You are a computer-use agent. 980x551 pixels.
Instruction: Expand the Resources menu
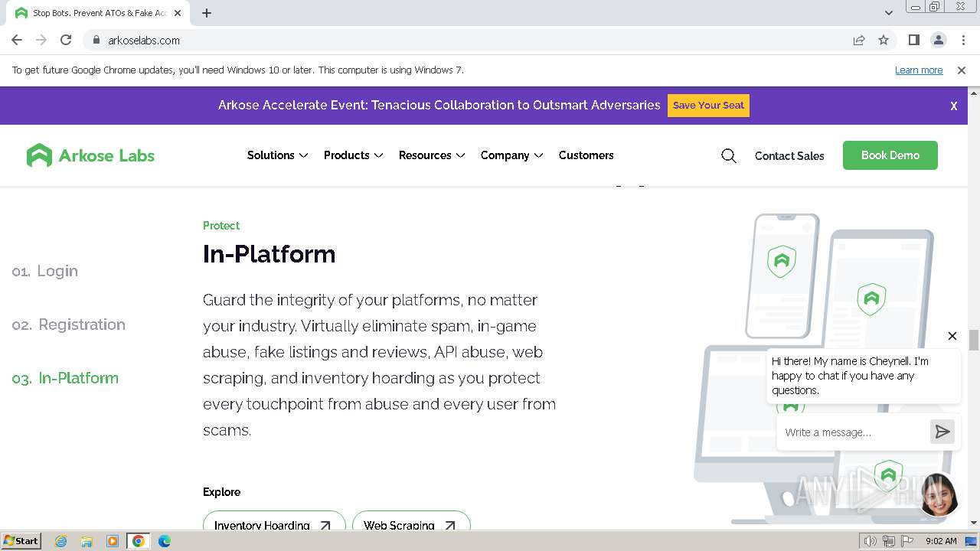(x=432, y=155)
